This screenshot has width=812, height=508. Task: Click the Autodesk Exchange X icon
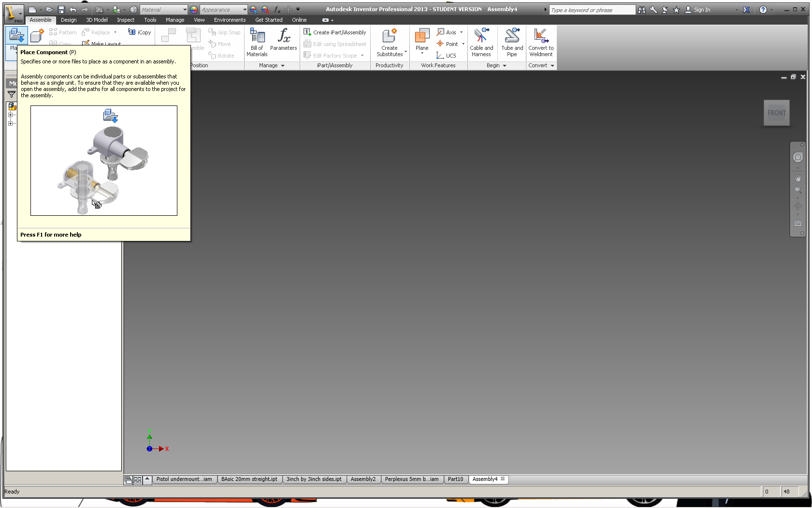coord(746,10)
